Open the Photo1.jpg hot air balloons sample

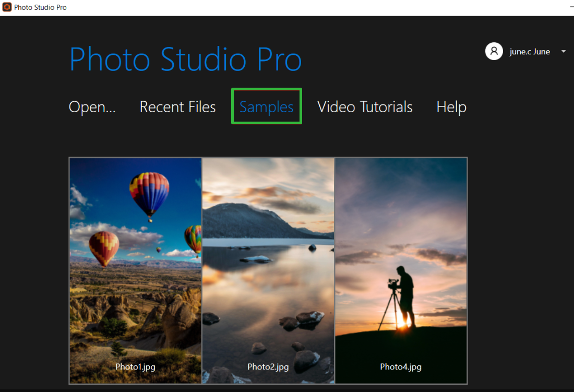[x=136, y=270]
